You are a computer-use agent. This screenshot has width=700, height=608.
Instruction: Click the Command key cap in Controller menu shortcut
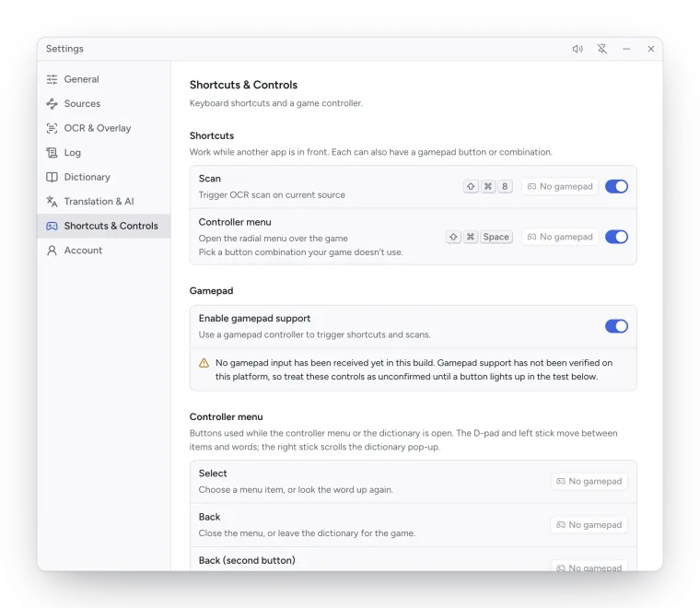click(471, 237)
